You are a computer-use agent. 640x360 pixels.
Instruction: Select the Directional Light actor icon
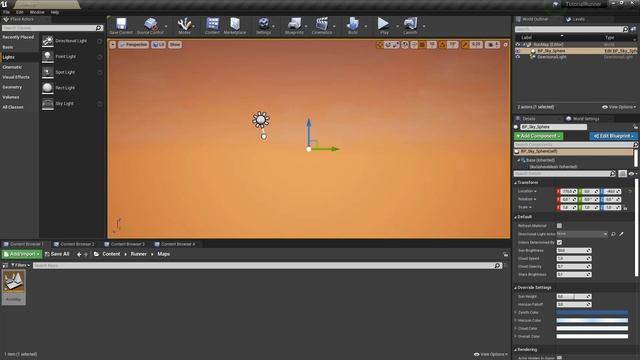(48, 41)
